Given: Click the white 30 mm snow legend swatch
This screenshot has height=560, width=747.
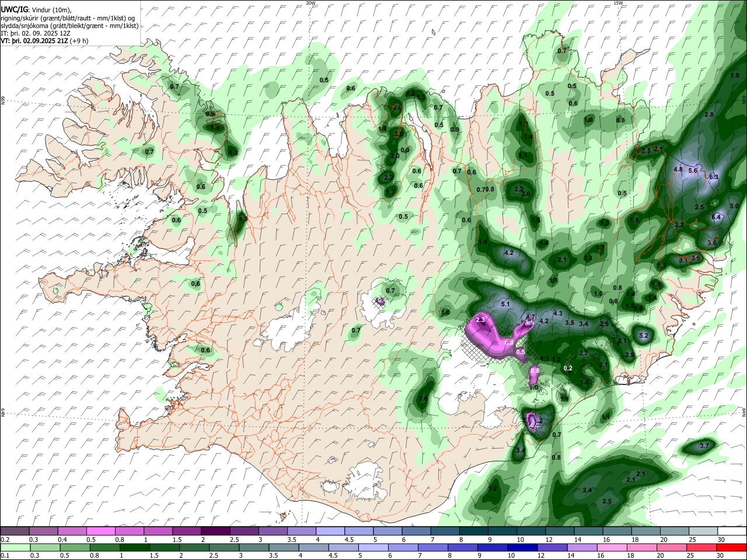Looking at the screenshot, I should (x=732, y=531).
